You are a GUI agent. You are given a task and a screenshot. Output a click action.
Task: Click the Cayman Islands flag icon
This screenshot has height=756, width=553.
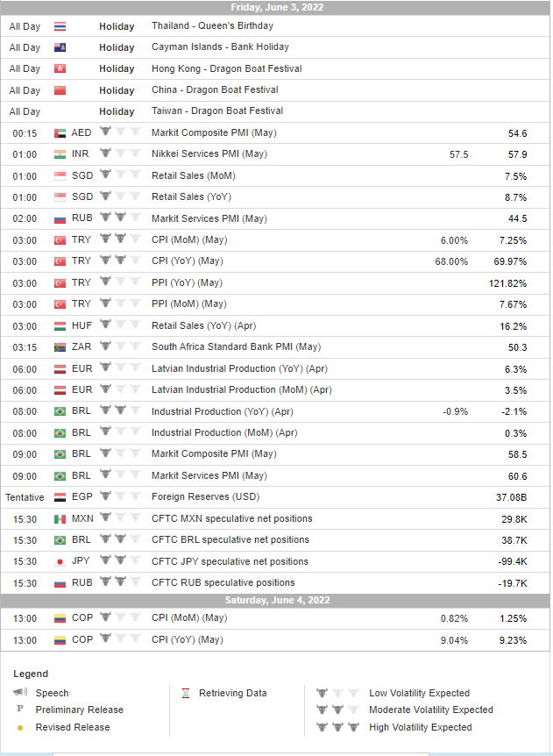[x=60, y=47]
